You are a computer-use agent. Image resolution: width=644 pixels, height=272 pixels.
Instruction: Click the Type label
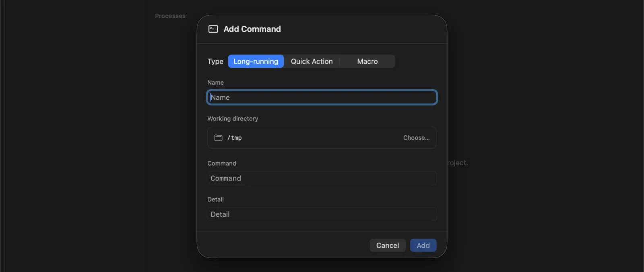pyautogui.click(x=215, y=61)
